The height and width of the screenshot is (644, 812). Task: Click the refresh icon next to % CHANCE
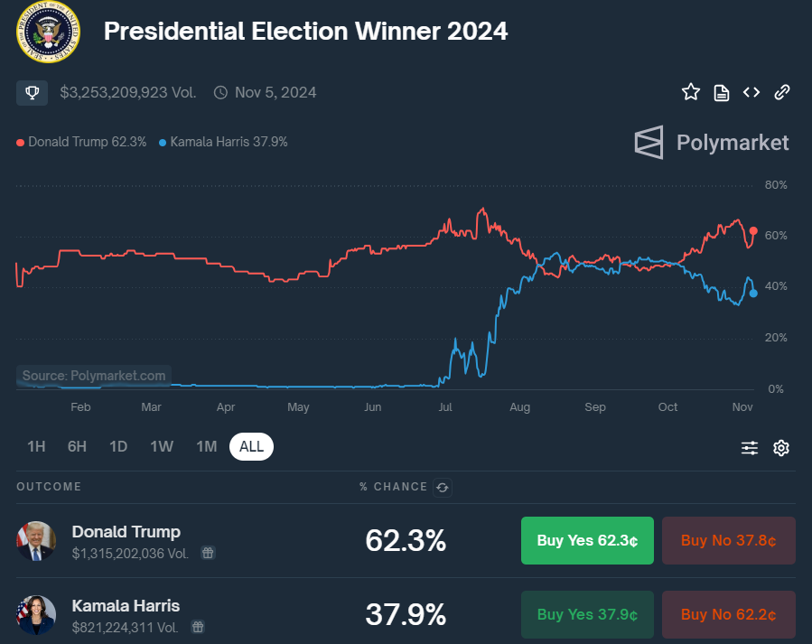click(x=442, y=487)
